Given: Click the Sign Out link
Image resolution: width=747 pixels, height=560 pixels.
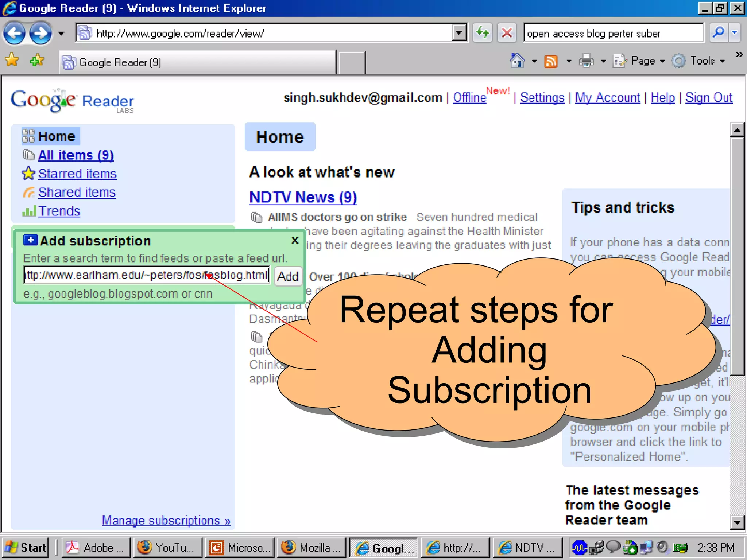Looking at the screenshot, I should [709, 98].
